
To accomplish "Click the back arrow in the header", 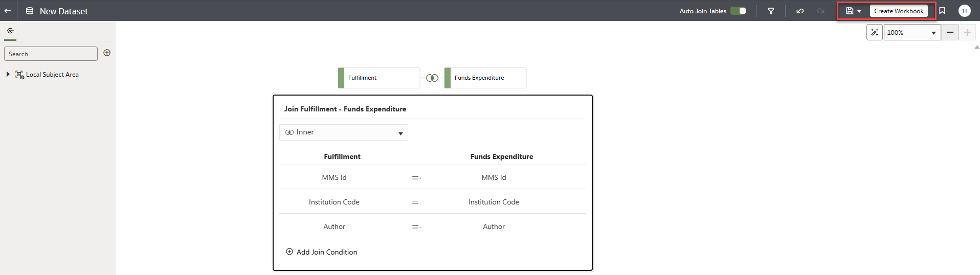I will (8, 11).
